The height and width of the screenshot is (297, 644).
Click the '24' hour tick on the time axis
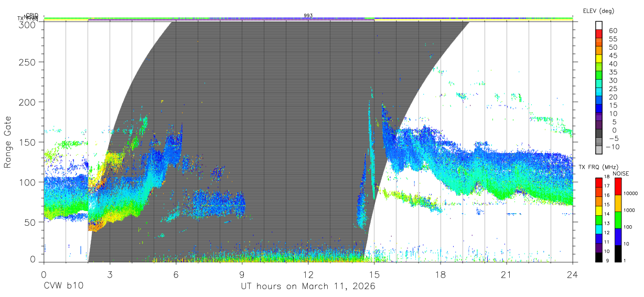tap(573, 273)
